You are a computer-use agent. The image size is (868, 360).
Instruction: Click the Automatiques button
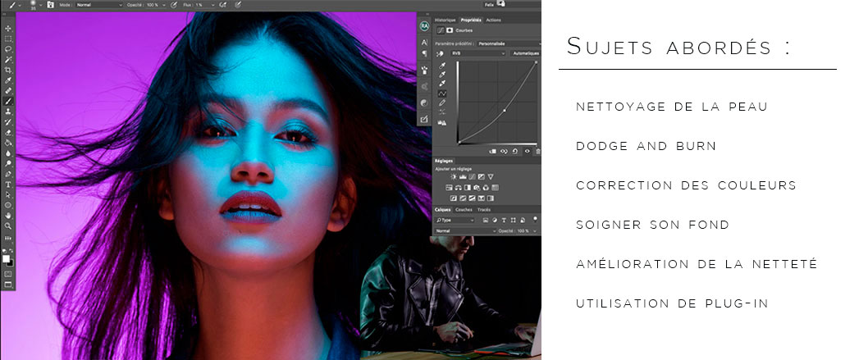[525, 53]
